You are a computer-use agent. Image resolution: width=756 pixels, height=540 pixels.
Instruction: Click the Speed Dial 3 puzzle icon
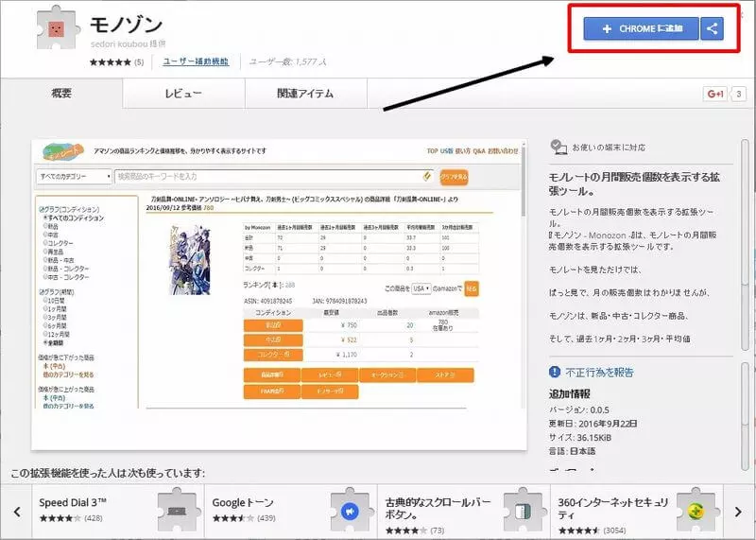178,510
